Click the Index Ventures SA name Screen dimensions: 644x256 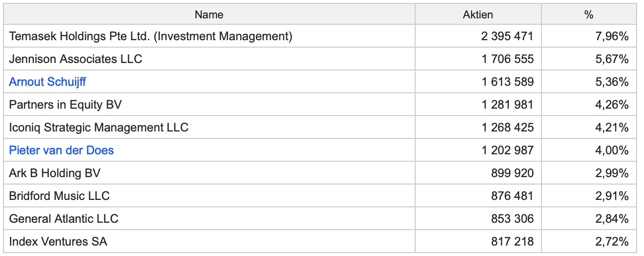tap(58, 242)
